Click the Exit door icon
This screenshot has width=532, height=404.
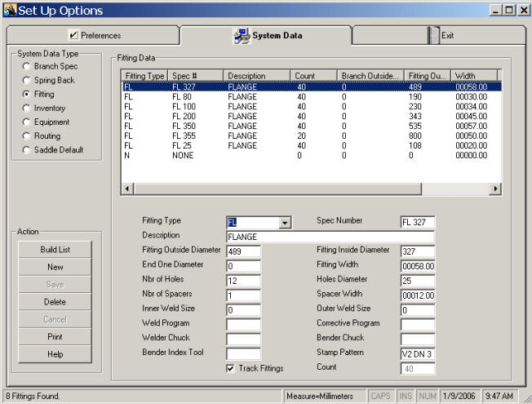[434, 35]
